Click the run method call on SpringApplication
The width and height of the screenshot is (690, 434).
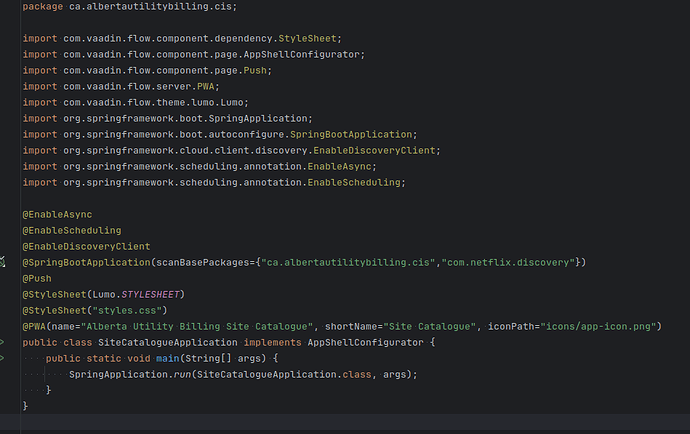point(182,375)
